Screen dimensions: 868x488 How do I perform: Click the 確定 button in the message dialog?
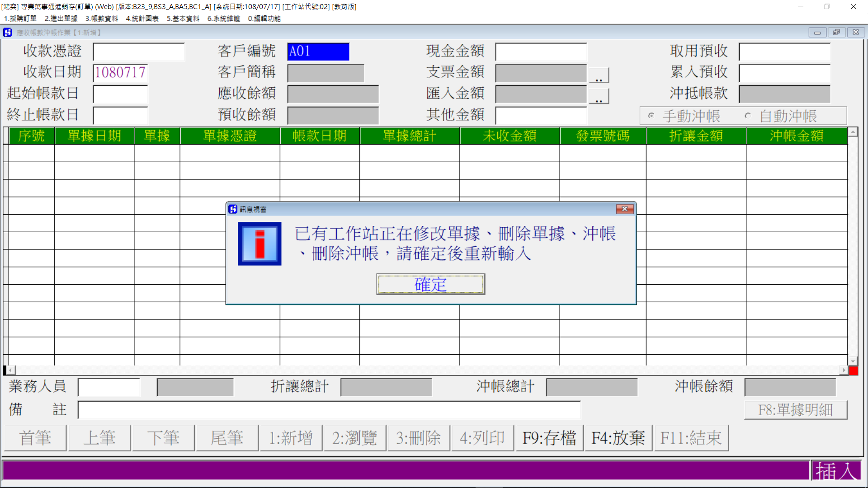[x=430, y=284]
